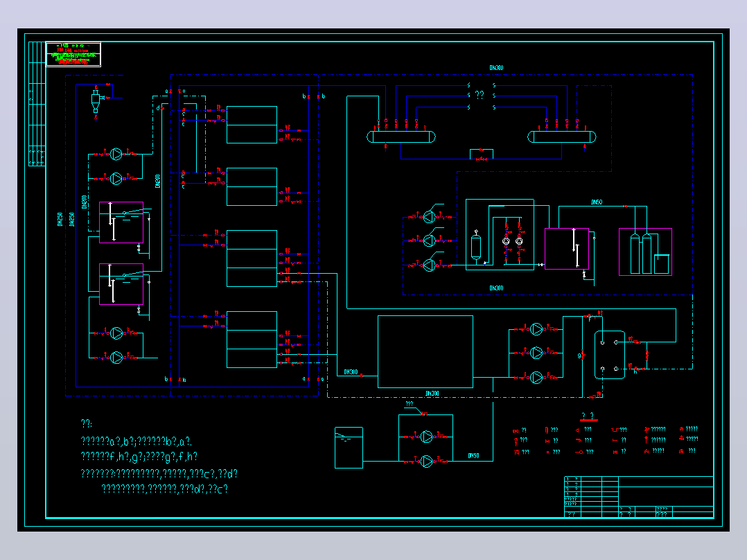Pick the fourth stacked unit box
The height and width of the screenshot is (560, 747).
click(252, 340)
